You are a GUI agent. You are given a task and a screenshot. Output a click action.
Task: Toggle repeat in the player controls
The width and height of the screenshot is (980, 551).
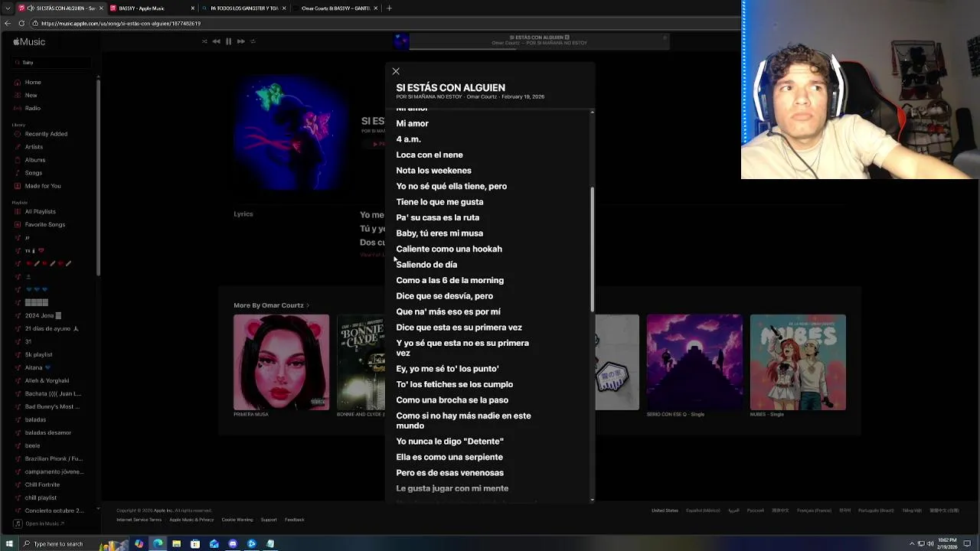point(253,41)
